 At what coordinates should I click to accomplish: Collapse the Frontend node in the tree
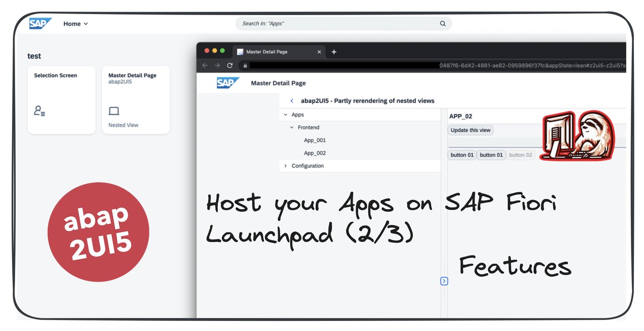291,127
